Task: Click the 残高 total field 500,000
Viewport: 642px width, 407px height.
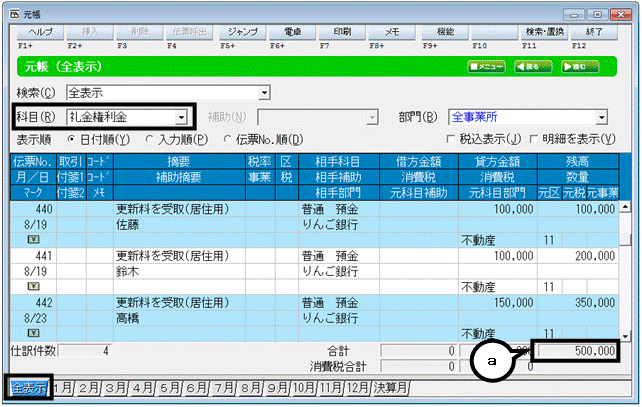Action: 577,351
